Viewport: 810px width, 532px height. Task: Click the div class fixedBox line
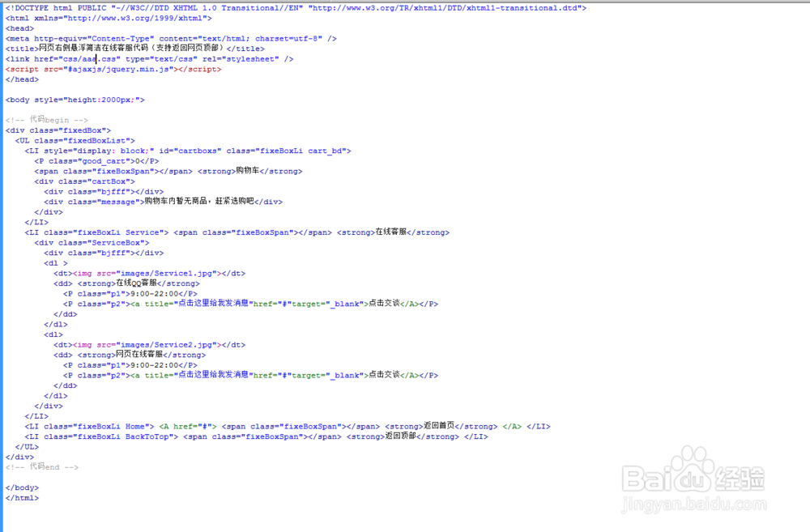point(58,130)
